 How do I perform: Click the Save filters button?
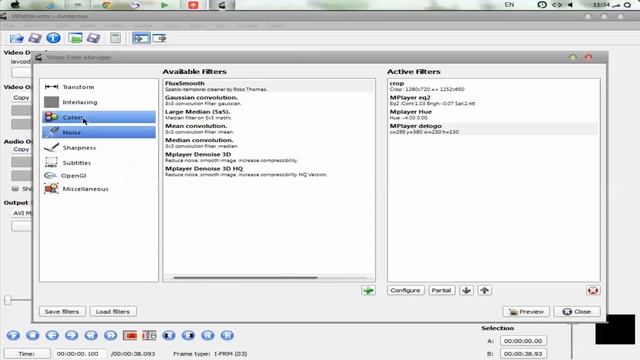point(62,311)
